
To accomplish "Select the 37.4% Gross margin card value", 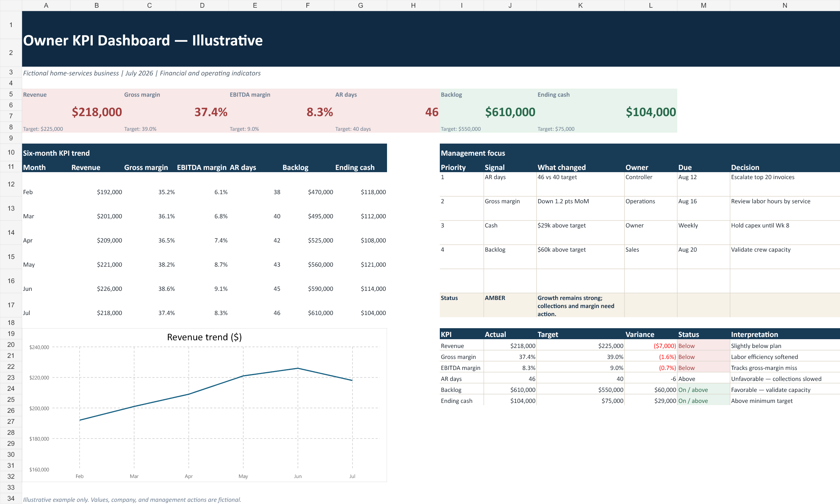I will 211,112.
